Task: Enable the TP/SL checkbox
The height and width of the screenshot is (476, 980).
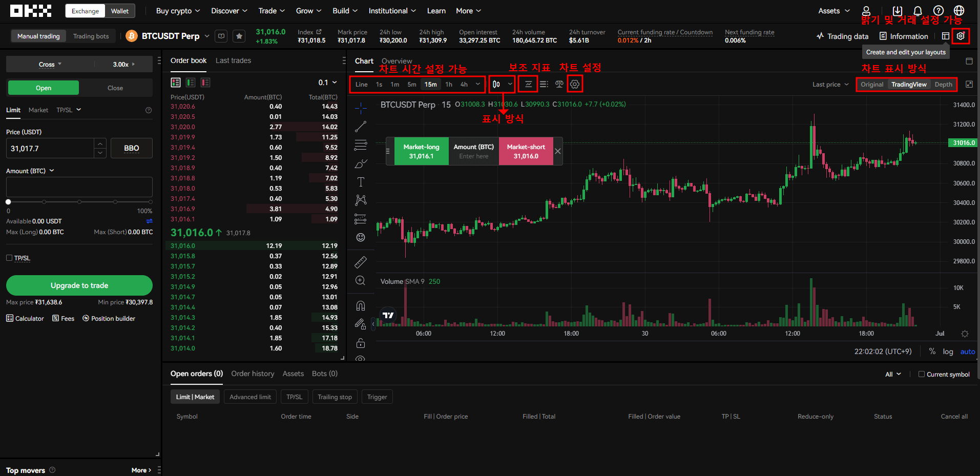Action: click(x=9, y=258)
